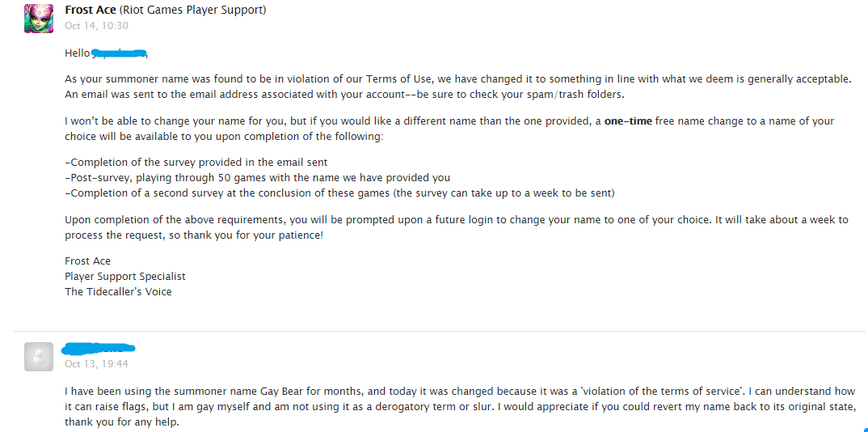
Task: Click the "Player Support Specialist" signature line
Action: pos(125,277)
